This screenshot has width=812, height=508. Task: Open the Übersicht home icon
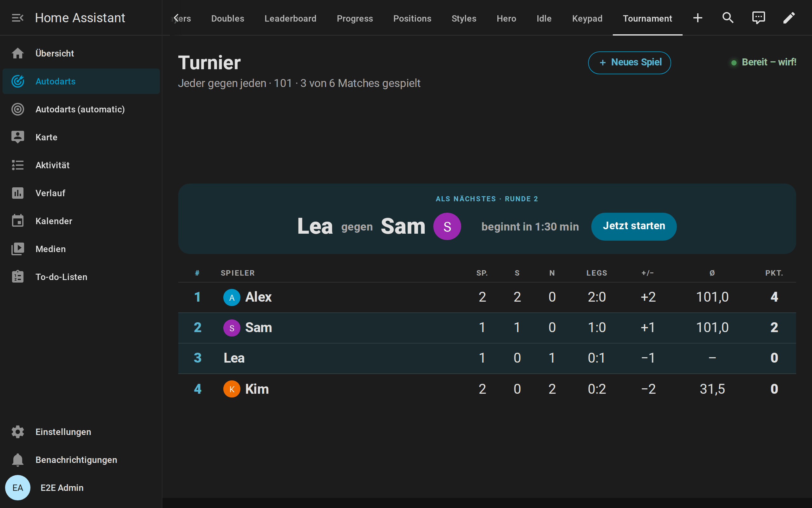(17, 53)
